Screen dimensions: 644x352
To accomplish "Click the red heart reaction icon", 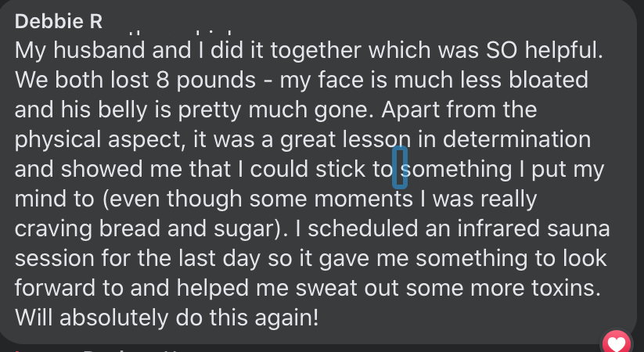I will (616, 343).
